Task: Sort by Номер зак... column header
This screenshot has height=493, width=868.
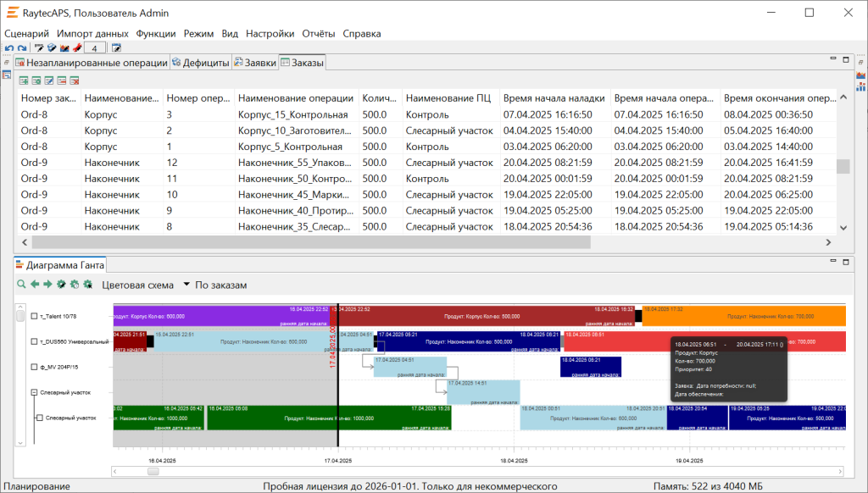Action: 48,98
